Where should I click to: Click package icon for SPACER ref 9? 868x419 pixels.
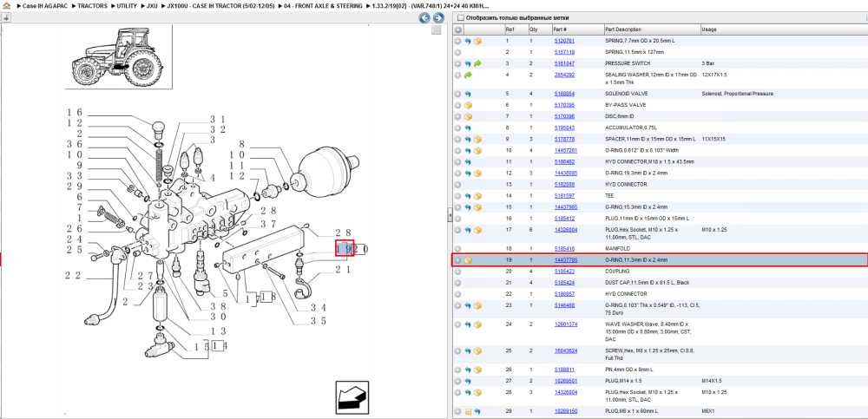click(x=477, y=139)
